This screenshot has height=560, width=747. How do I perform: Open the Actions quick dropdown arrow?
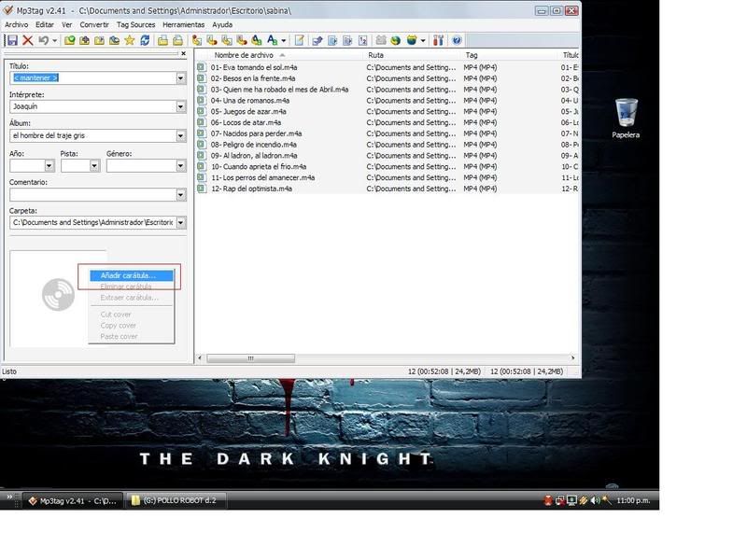[x=284, y=40]
